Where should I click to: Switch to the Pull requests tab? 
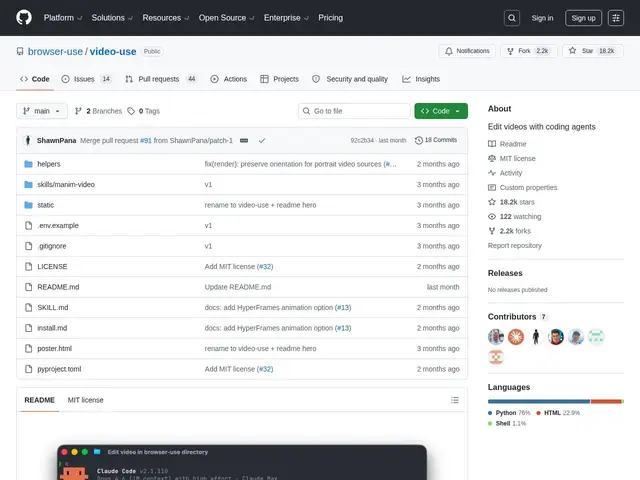(161, 79)
